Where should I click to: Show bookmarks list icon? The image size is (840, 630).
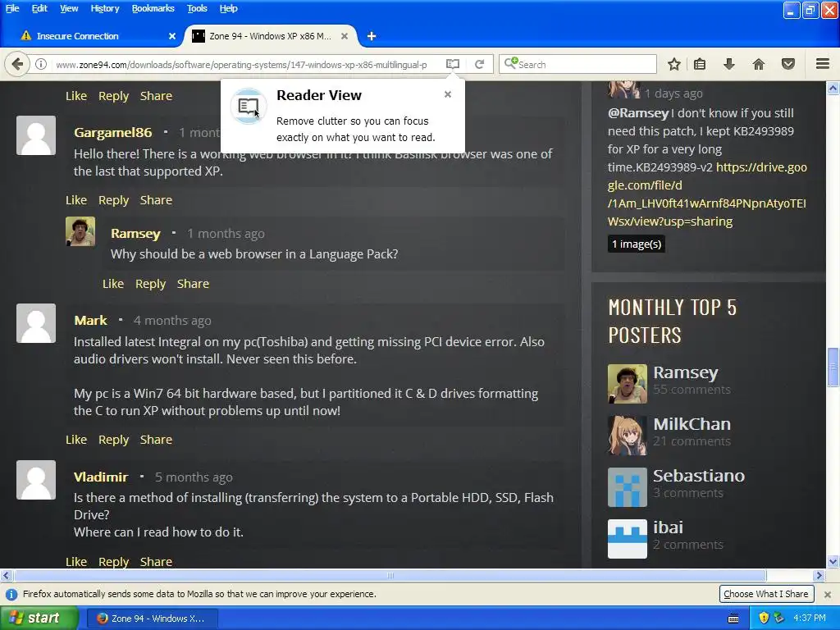click(700, 64)
